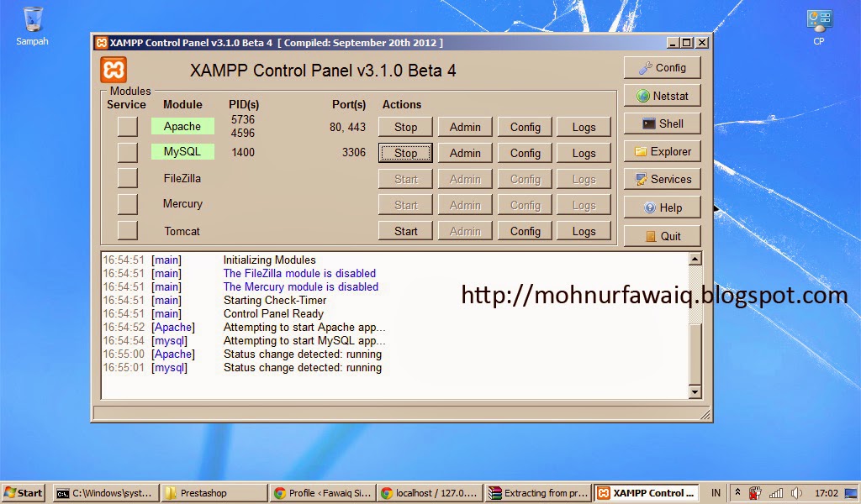Toggle the FileZilla service checkbox
The image size is (861, 504).
[128, 178]
